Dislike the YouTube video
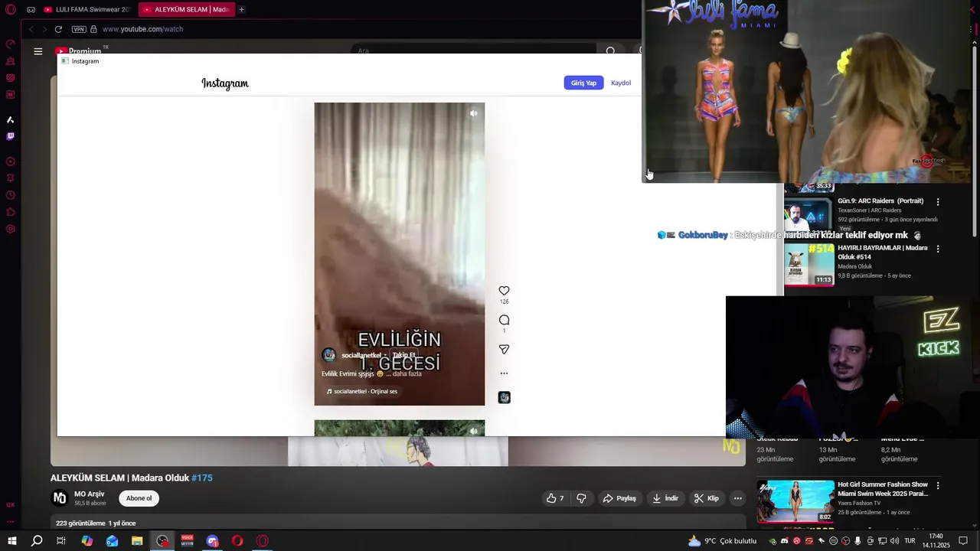This screenshot has height=551, width=980. pyautogui.click(x=581, y=498)
